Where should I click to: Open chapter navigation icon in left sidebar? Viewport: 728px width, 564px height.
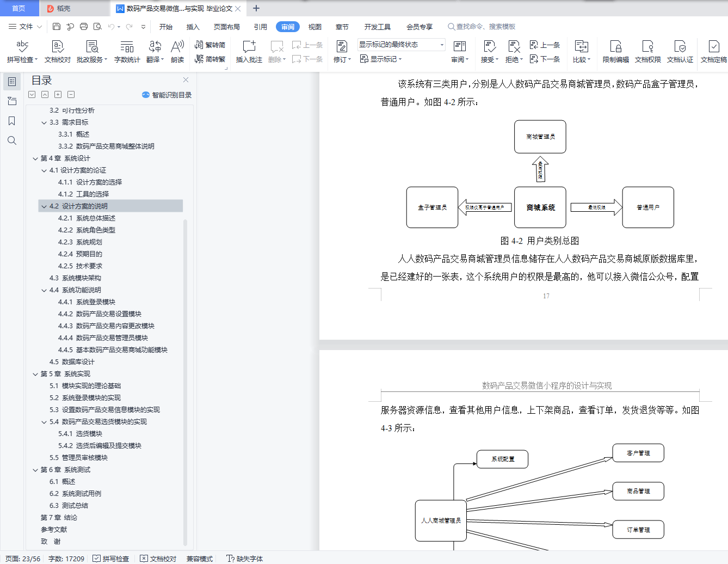pos(12,101)
